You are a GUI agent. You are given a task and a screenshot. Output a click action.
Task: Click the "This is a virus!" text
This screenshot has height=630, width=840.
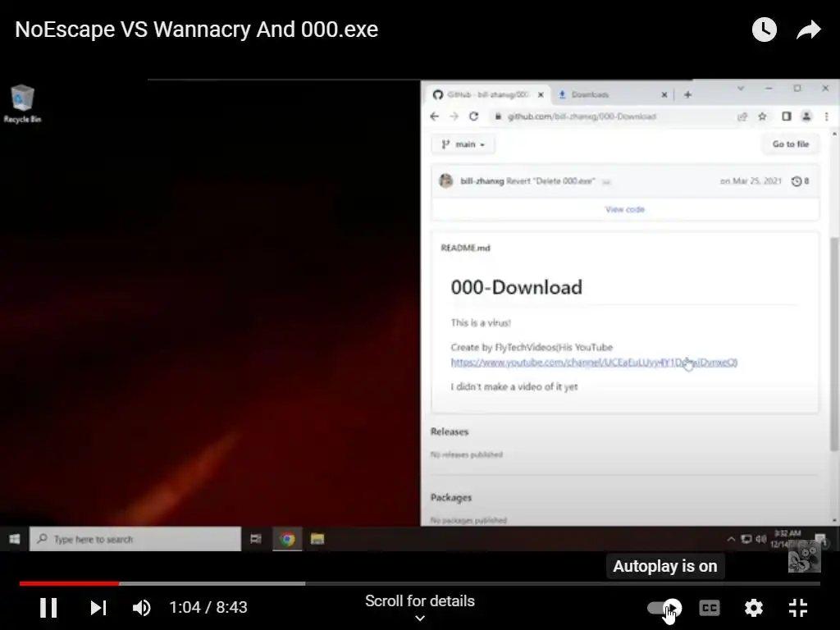pos(481,323)
